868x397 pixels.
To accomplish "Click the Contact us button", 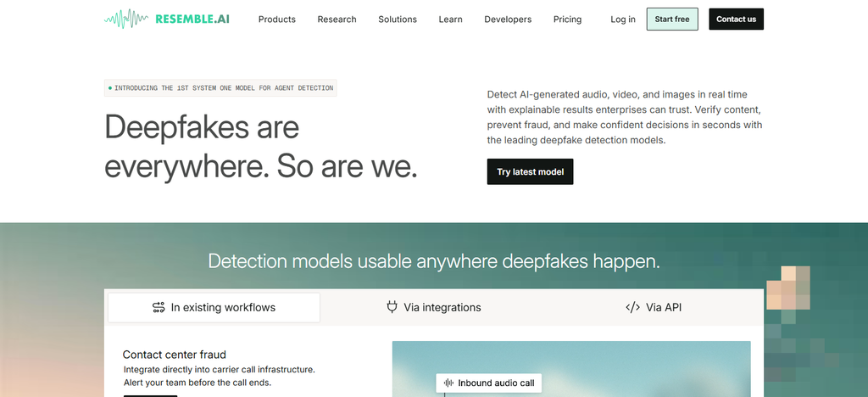I will point(737,19).
